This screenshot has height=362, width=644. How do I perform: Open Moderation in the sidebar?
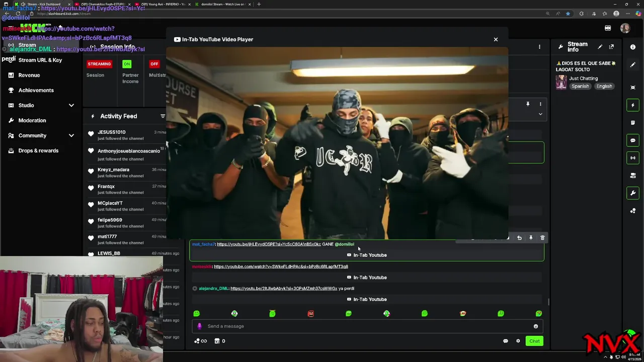pos(32,120)
